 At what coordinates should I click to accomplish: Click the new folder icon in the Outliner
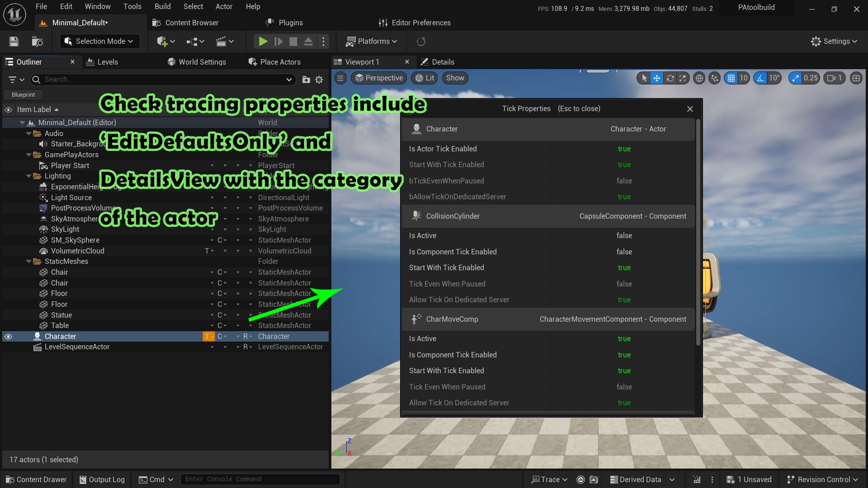(x=306, y=80)
